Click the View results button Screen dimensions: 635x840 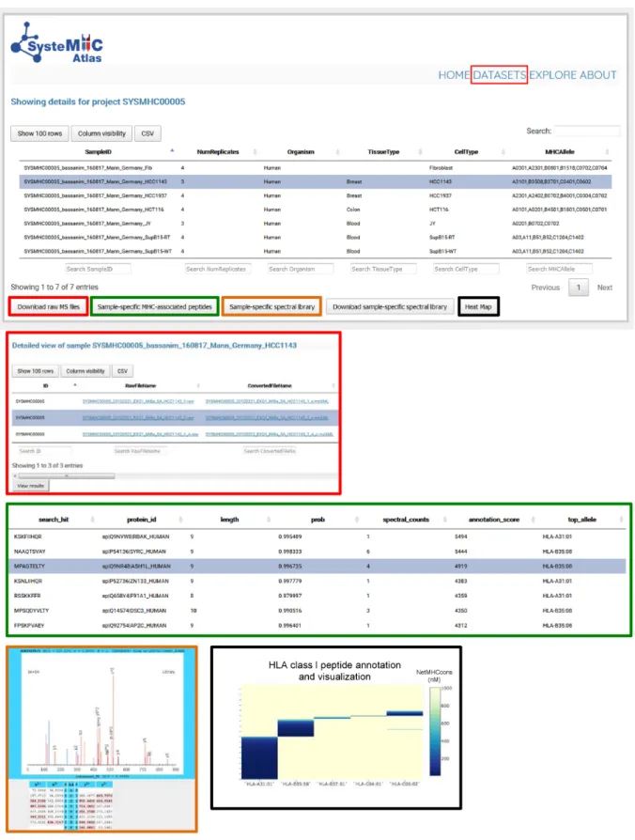click(x=30, y=486)
